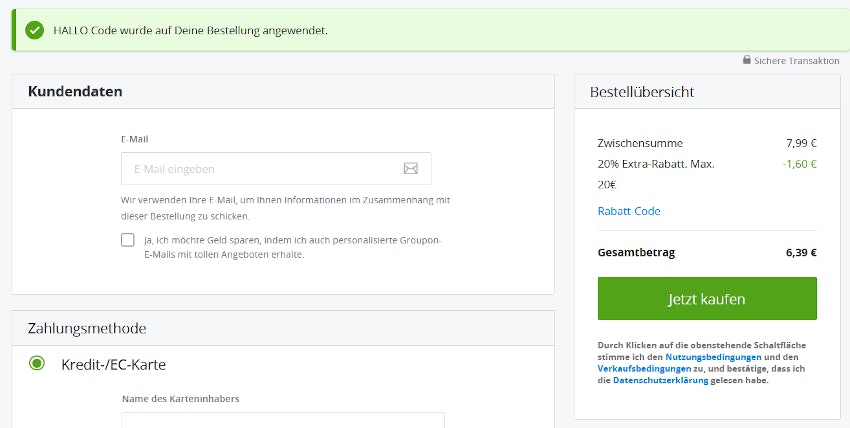Click the Bestellübersicht panel heading
850x428 pixels.
click(641, 92)
